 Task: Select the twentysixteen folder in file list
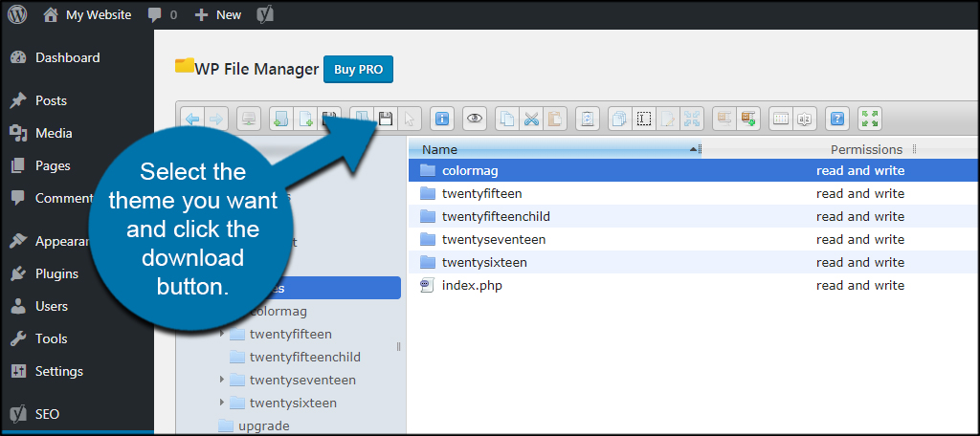tap(694, 262)
